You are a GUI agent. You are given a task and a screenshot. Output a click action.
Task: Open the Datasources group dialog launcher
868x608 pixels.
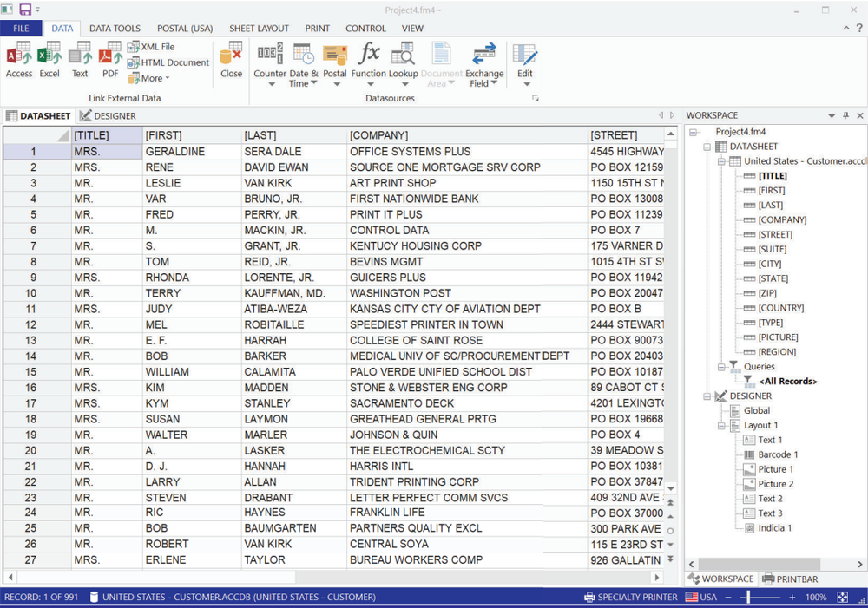pos(536,98)
